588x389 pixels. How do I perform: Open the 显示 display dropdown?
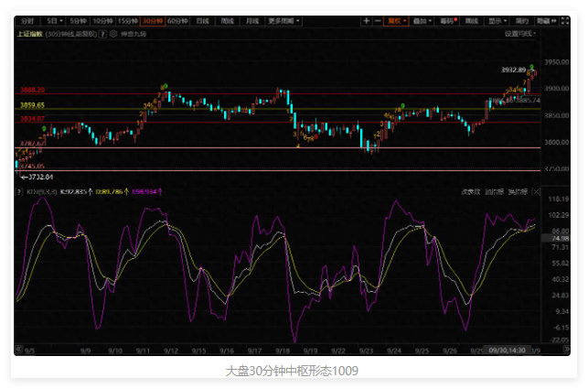(497, 20)
